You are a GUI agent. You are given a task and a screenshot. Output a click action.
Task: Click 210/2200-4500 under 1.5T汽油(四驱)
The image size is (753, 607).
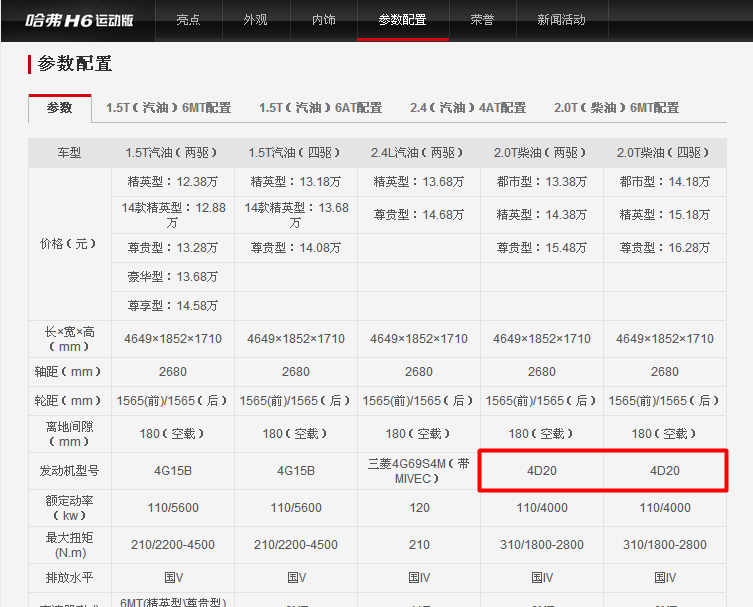[x=296, y=545]
